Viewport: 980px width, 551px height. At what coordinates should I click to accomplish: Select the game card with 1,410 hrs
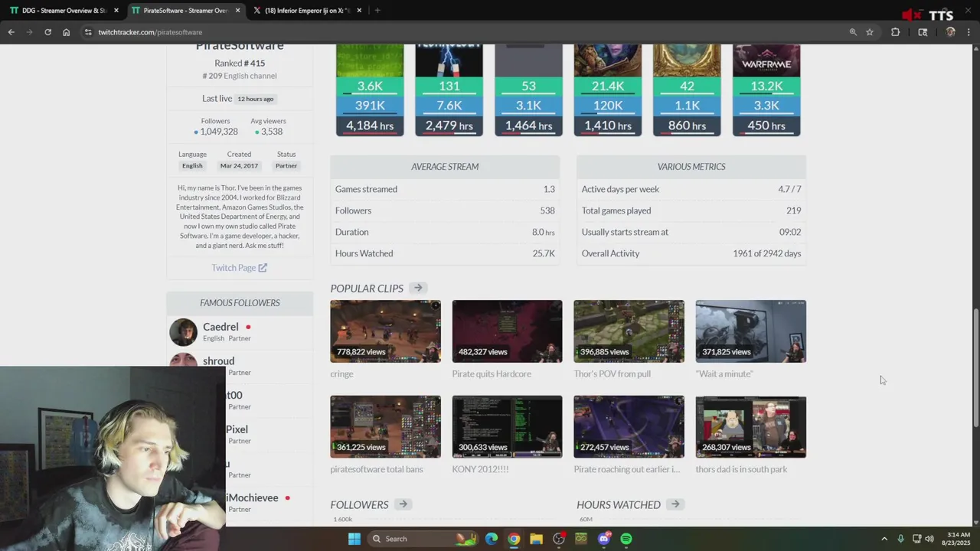pyautogui.click(x=608, y=90)
